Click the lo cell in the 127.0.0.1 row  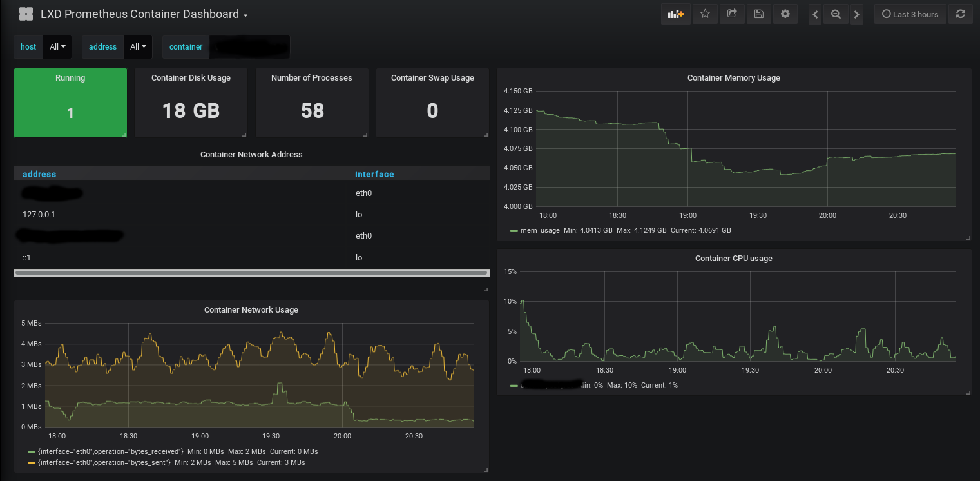coord(359,215)
